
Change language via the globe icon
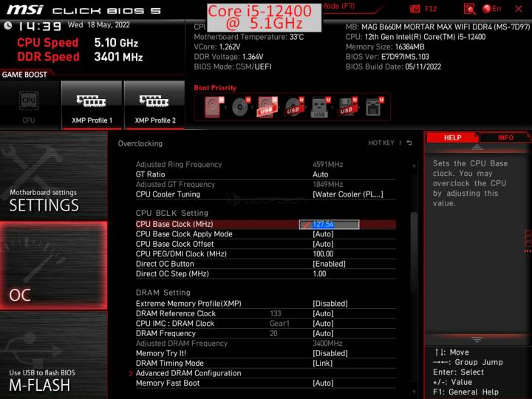[488, 8]
